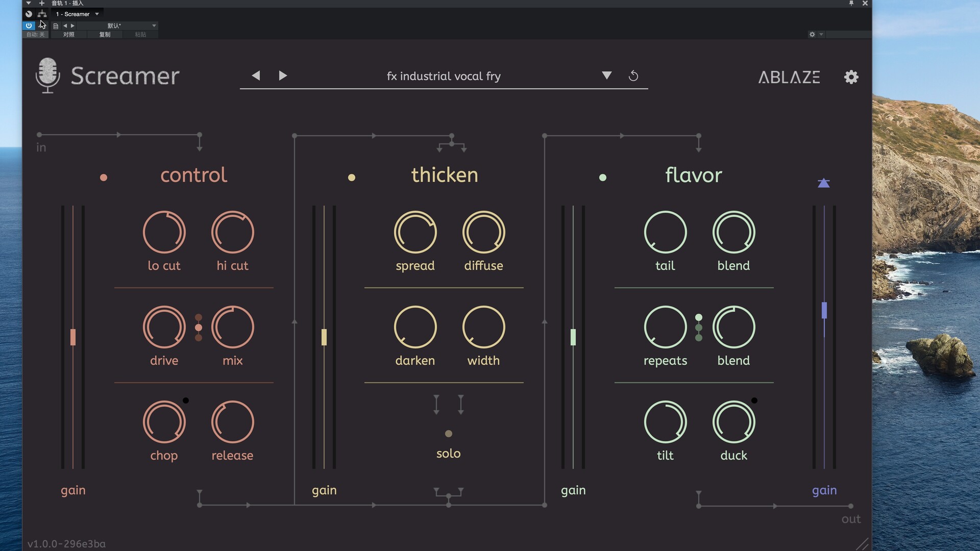Click the lo cut knob
Viewport: 980px width, 551px height.
pyautogui.click(x=164, y=232)
